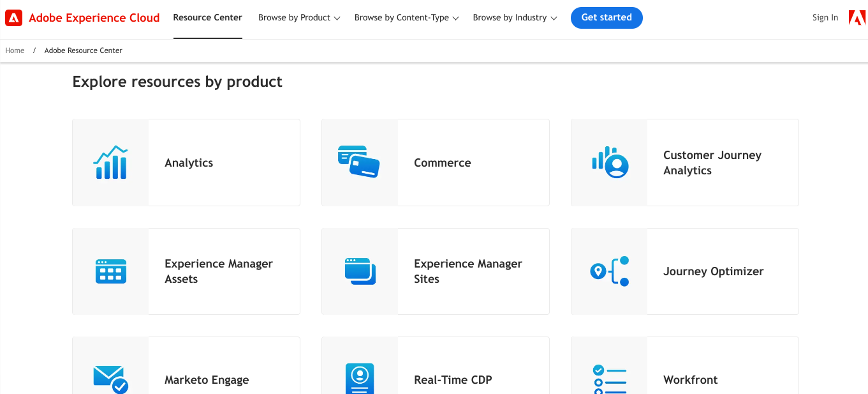This screenshot has height=394, width=868.
Task: Click the Experience Manager Assets grid icon
Action: point(111,271)
